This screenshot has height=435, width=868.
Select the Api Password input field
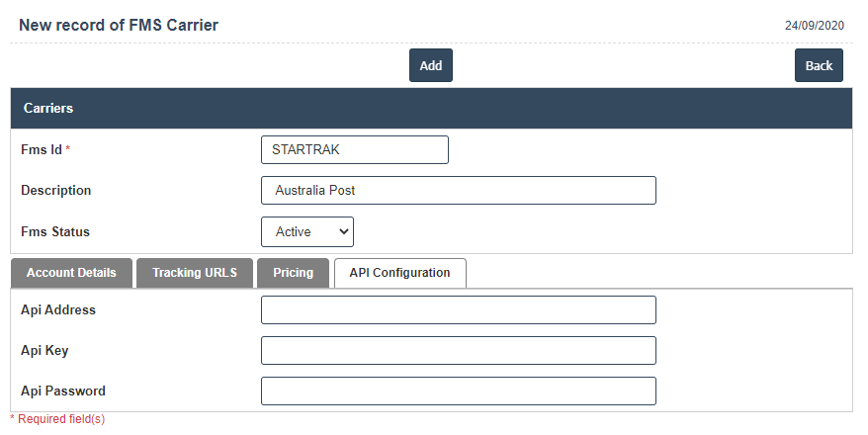[458, 391]
